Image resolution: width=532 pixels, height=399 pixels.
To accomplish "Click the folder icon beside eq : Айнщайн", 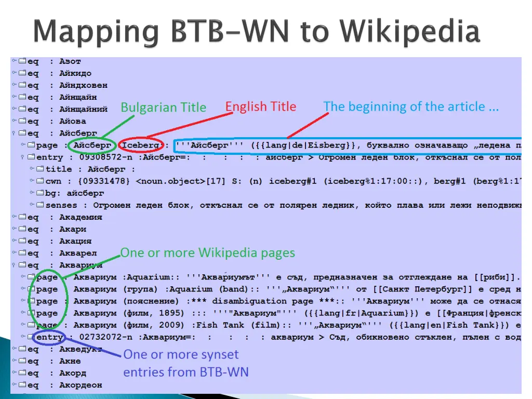I will point(22,97).
